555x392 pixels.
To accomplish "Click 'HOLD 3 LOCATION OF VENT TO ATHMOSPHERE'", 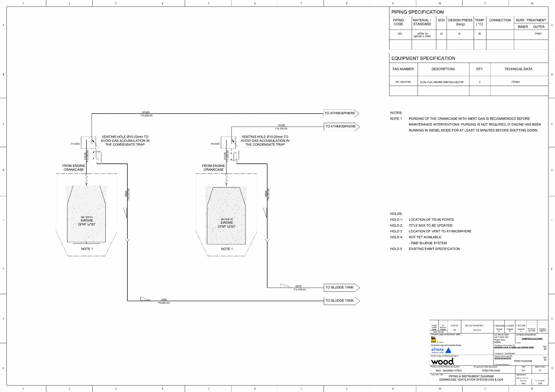I will (431, 231).
